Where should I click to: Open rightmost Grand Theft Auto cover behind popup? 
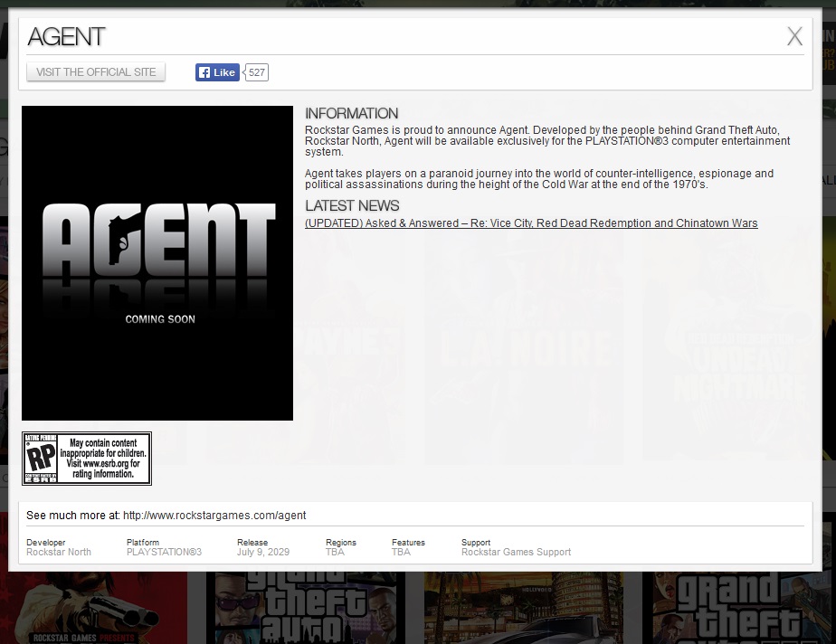pyautogui.click(x=739, y=608)
